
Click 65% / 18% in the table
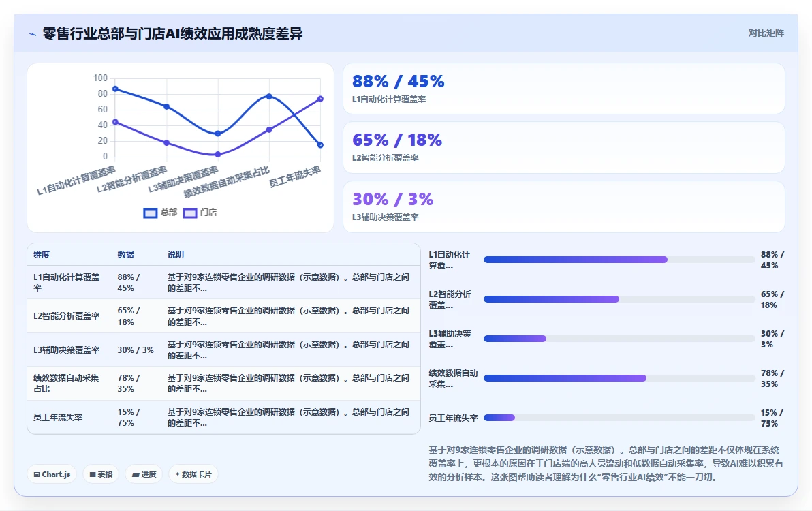129,316
